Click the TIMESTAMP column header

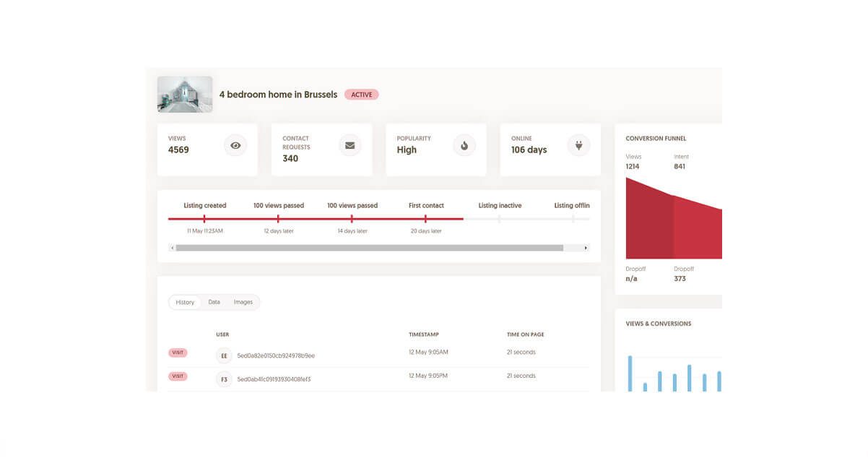coord(424,334)
